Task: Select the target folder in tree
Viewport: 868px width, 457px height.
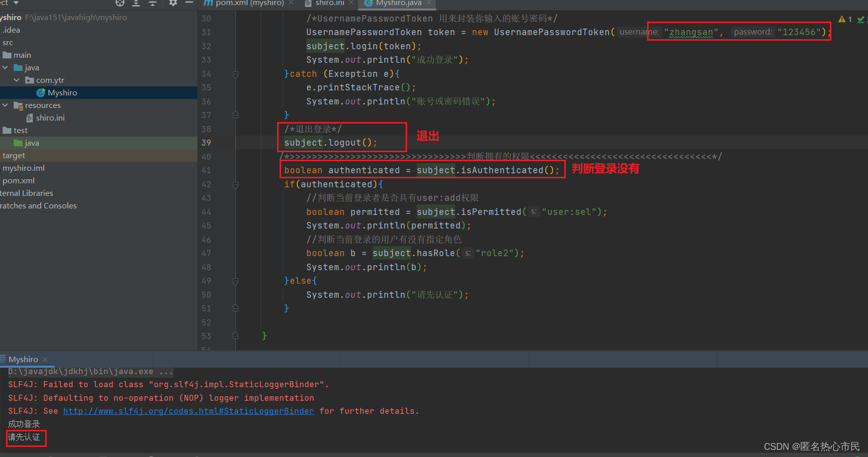Action: pos(14,156)
